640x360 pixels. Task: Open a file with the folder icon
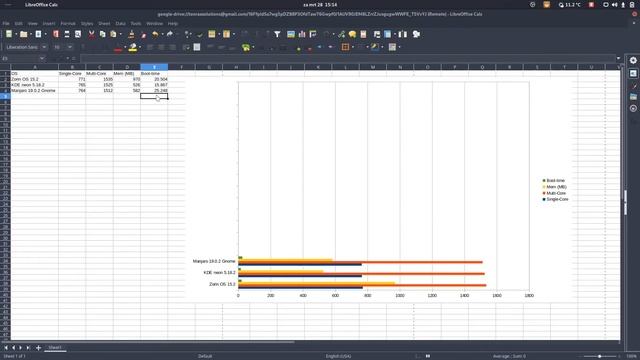23,34
